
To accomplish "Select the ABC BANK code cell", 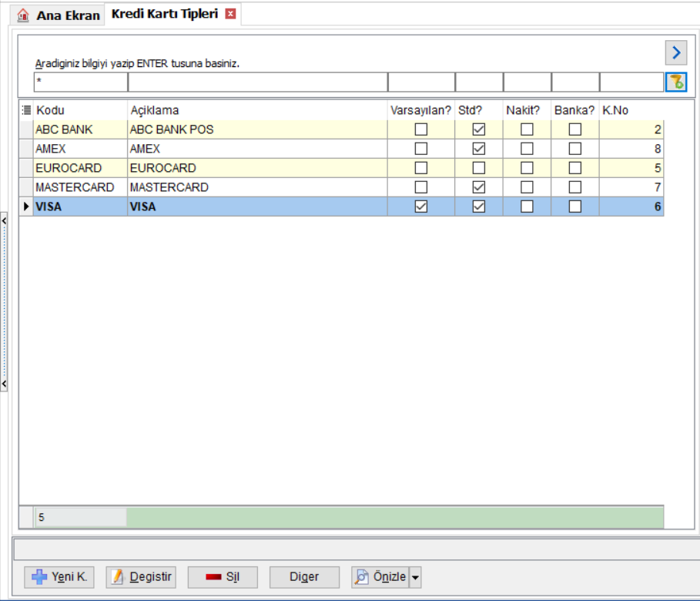I will tap(80, 129).
